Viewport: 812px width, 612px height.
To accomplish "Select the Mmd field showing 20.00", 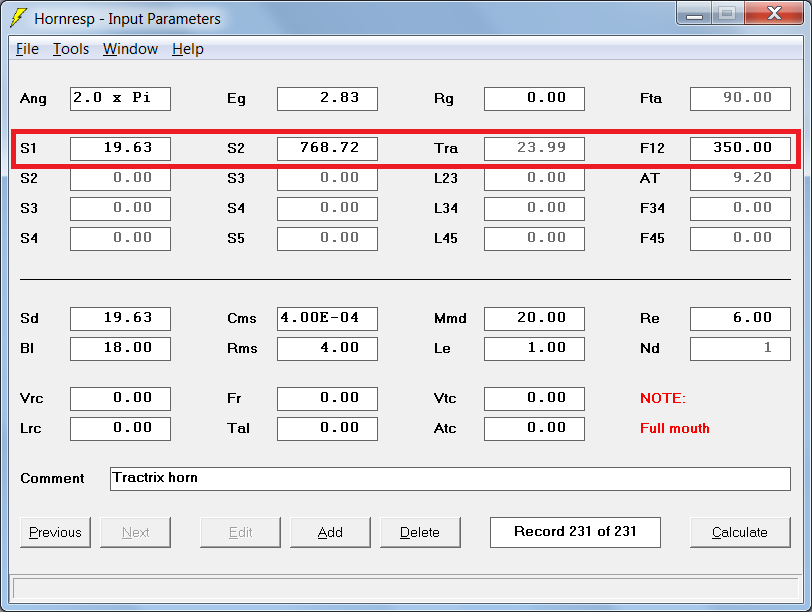I will point(534,318).
